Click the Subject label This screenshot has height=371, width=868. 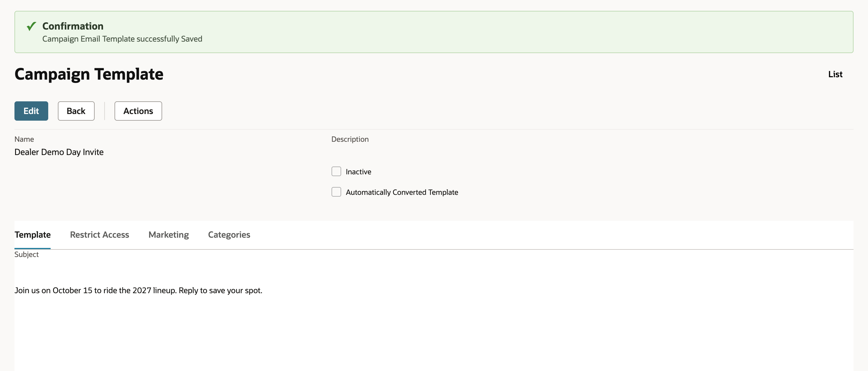point(27,254)
